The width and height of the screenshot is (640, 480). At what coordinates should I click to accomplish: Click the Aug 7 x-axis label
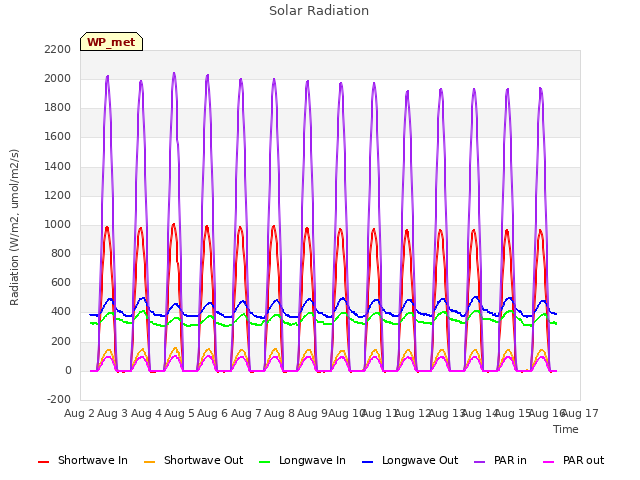pyautogui.click(x=246, y=413)
